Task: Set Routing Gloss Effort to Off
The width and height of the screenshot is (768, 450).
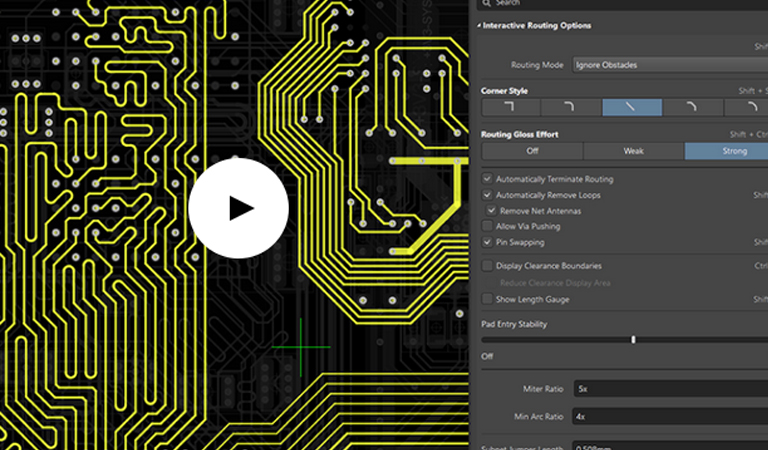Action: 532,151
